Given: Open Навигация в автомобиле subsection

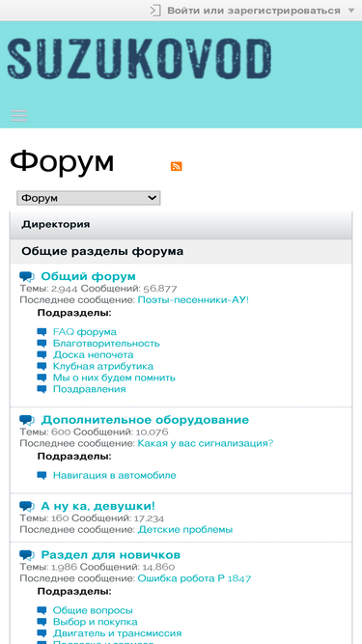Looking at the screenshot, I should tap(115, 475).
